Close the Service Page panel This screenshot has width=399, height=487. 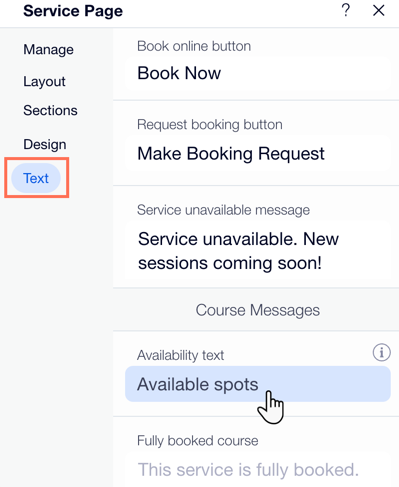(x=378, y=10)
